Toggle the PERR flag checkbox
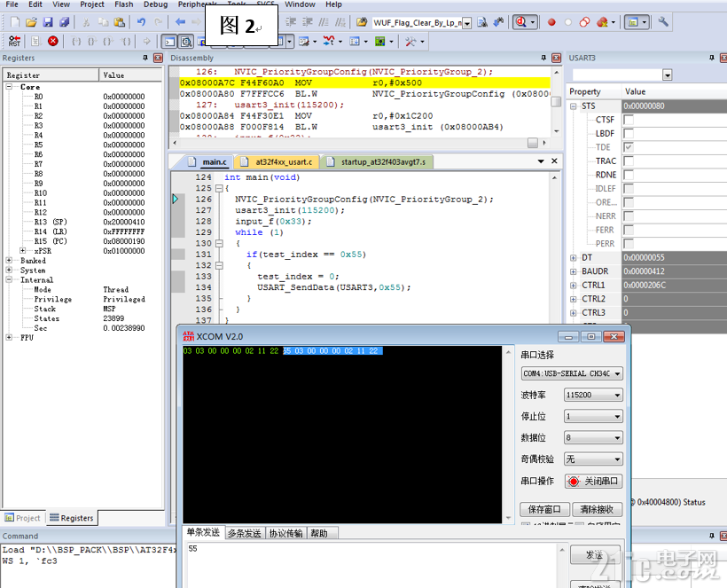 coord(629,244)
